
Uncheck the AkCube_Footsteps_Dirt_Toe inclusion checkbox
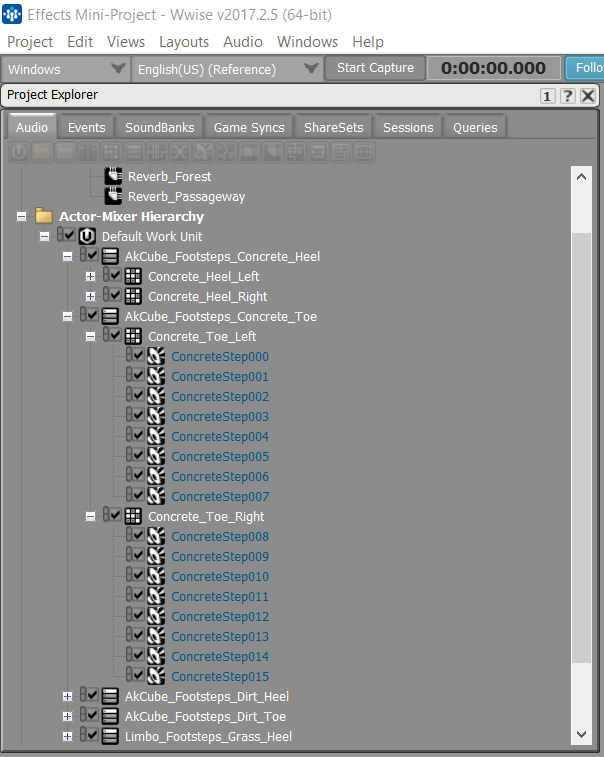tap(93, 715)
